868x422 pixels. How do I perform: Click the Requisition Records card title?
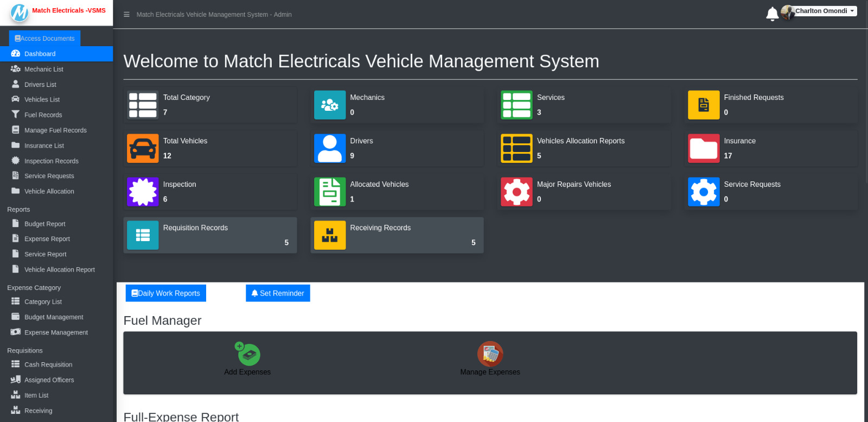click(195, 228)
